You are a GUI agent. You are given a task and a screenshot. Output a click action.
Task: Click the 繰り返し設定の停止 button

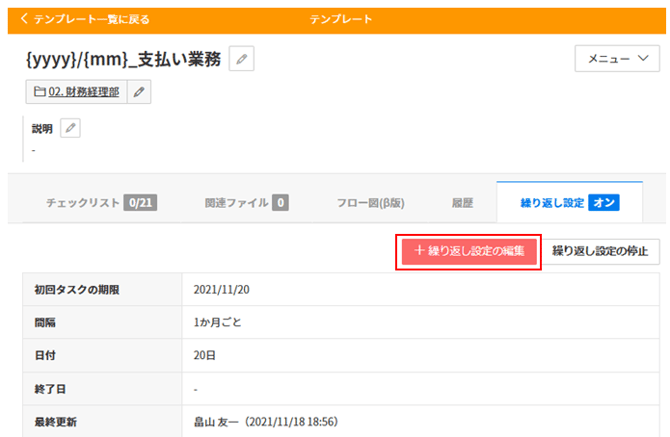point(600,251)
